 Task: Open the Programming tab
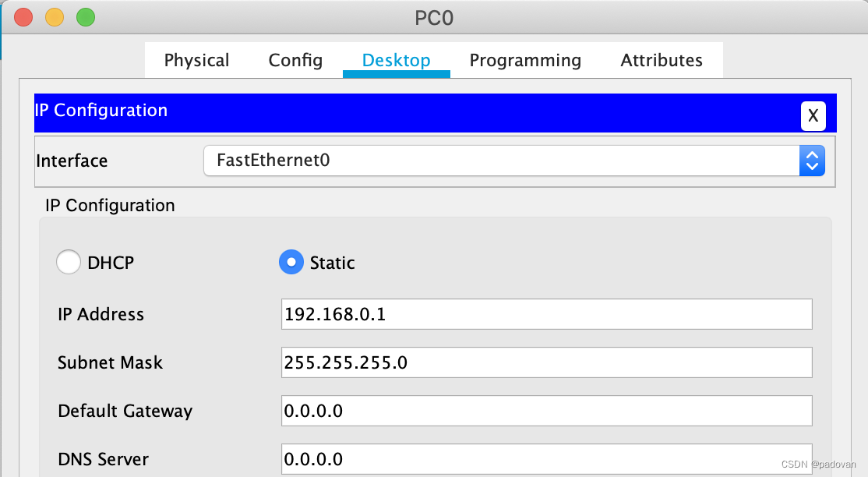[525, 60]
